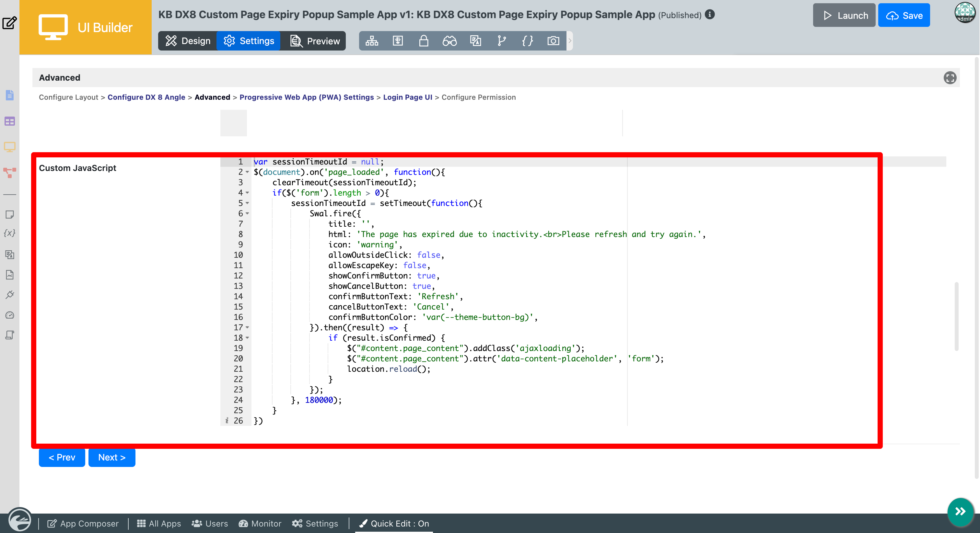Open Settings in the bottom bar

point(315,524)
